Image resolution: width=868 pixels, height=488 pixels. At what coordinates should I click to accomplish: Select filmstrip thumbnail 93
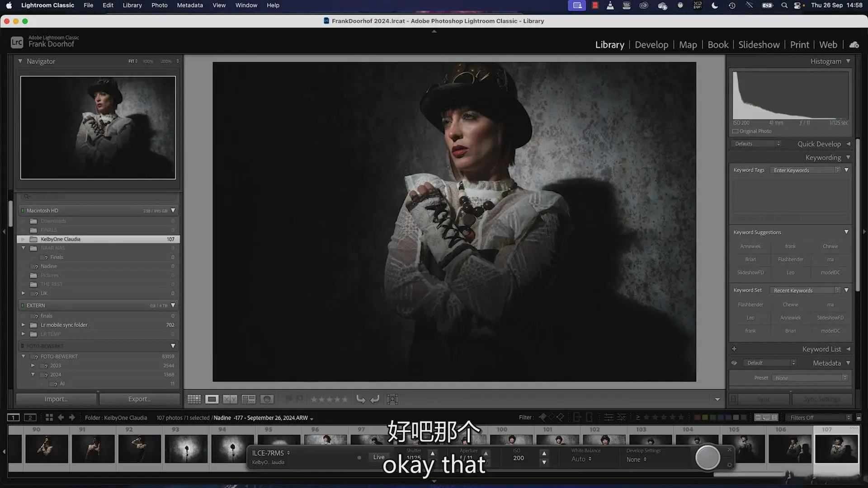tap(186, 448)
